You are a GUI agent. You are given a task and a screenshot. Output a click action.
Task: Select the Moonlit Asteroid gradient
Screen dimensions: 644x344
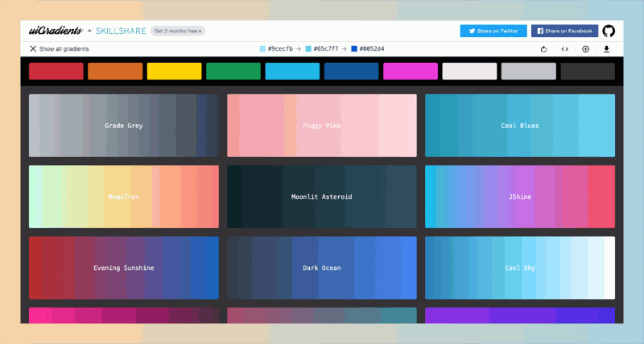[322, 197]
